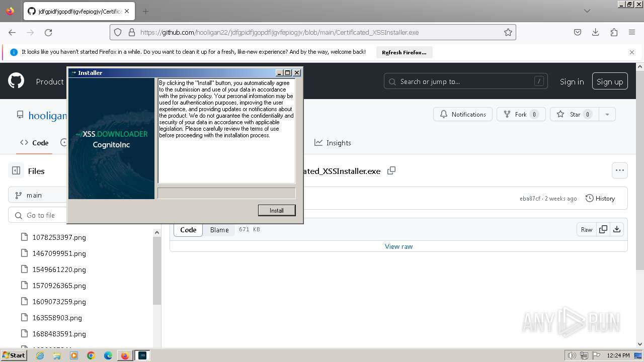
Task: Open file 1078253397.png in the tree
Action: click(59, 237)
